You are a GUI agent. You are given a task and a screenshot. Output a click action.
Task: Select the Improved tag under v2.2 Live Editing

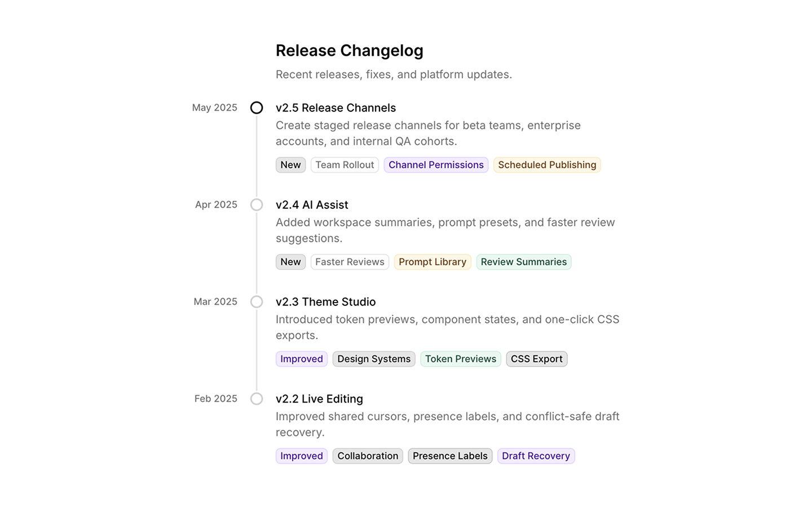[x=302, y=456]
